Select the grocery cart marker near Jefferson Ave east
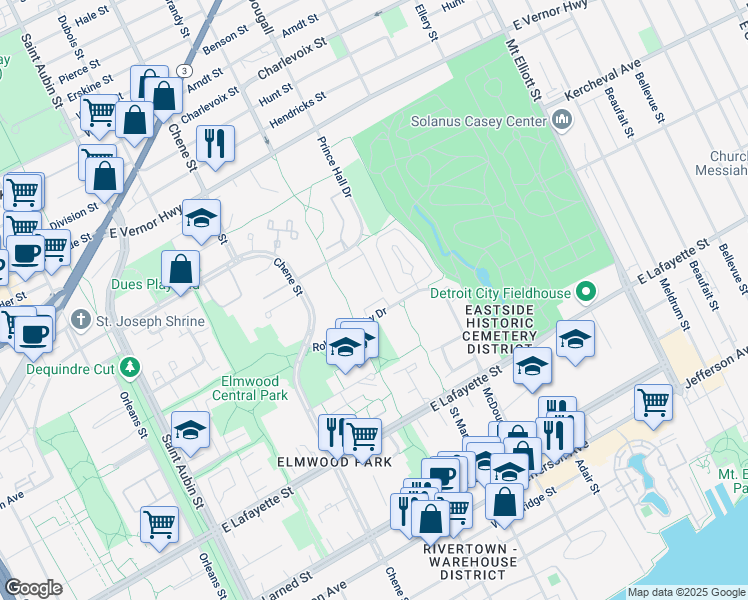This screenshot has width=748, height=600. click(x=654, y=405)
